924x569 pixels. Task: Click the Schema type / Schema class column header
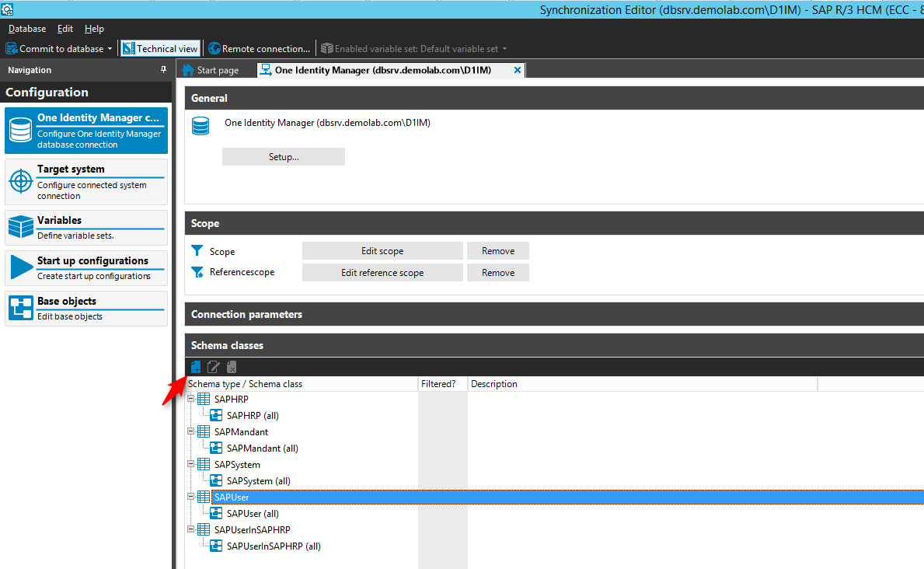point(301,384)
